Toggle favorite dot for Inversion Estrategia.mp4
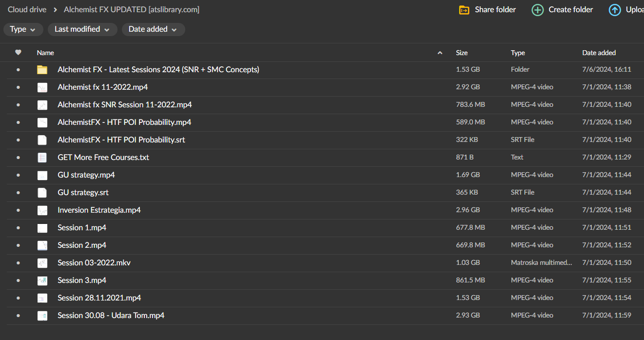 pos(18,210)
